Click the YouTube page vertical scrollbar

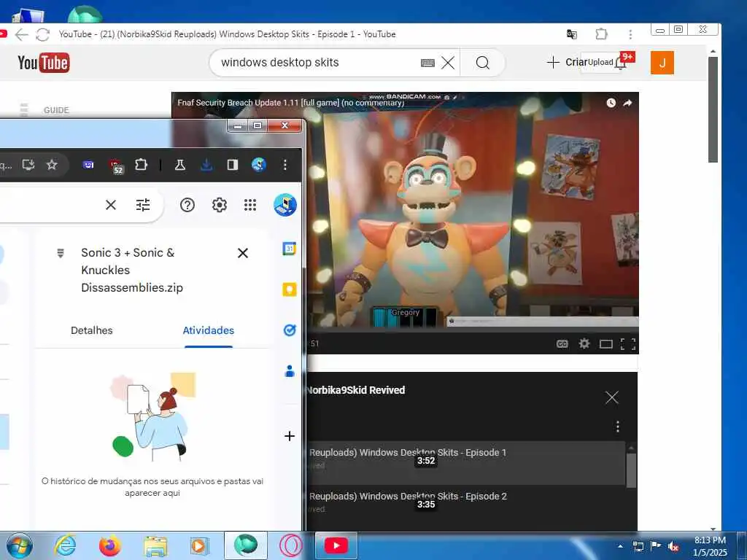coord(713,109)
